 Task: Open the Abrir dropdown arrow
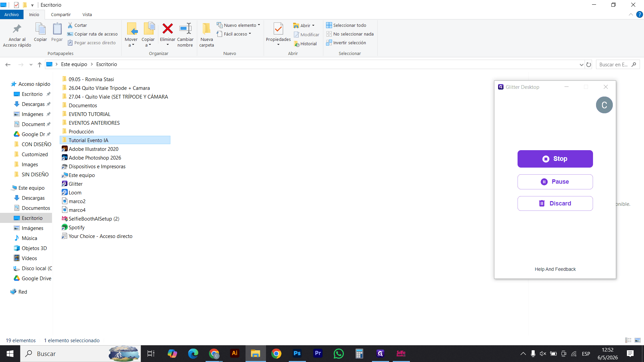(313, 25)
